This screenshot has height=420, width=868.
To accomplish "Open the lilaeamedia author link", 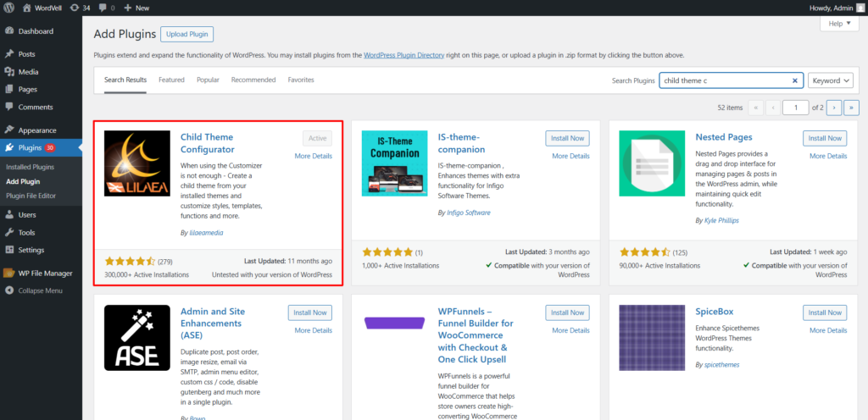I will pyautogui.click(x=207, y=233).
